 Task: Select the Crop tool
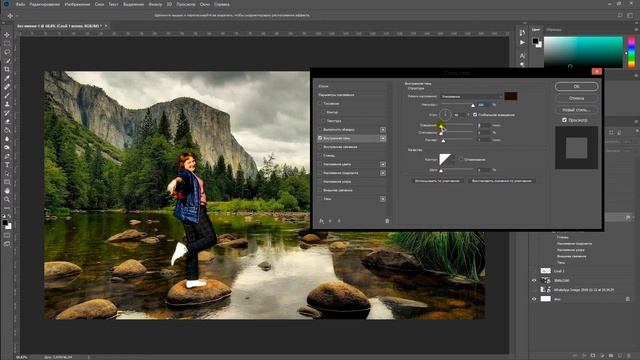(x=7, y=69)
